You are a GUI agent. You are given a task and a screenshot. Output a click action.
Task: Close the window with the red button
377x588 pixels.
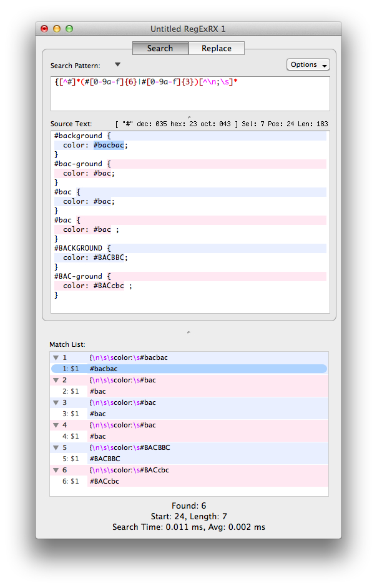tap(44, 29)
